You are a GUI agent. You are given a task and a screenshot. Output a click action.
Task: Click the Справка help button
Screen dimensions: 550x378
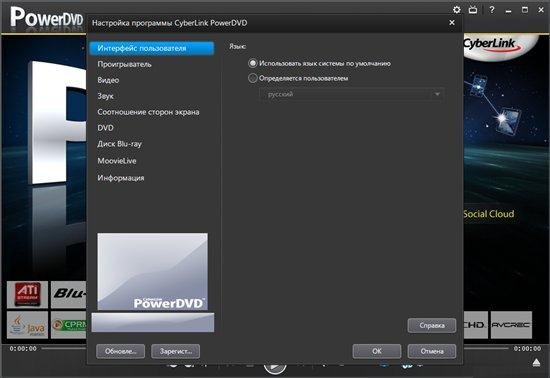click(x=432, y=325)
